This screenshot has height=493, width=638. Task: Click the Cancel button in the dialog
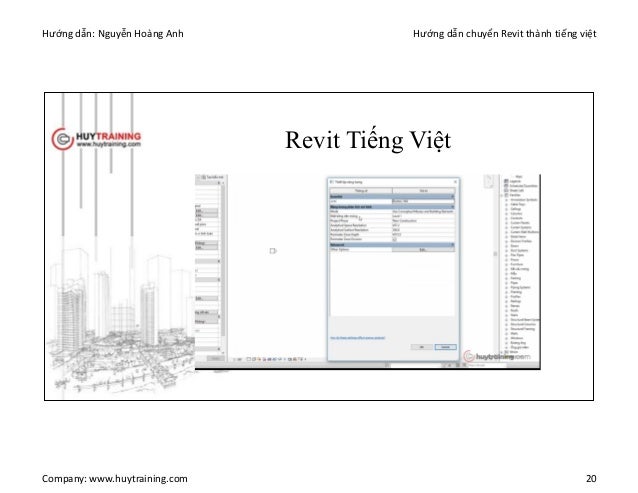(446, 347)
